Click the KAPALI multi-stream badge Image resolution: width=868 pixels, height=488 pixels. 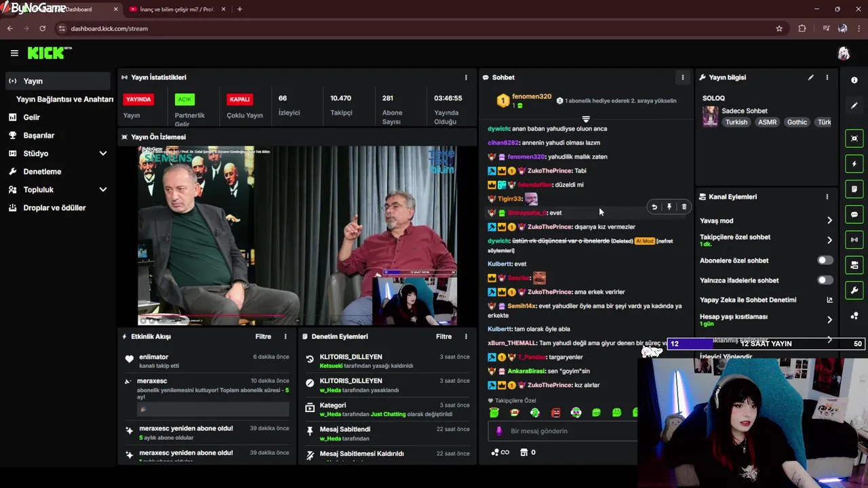coord(239,100)
